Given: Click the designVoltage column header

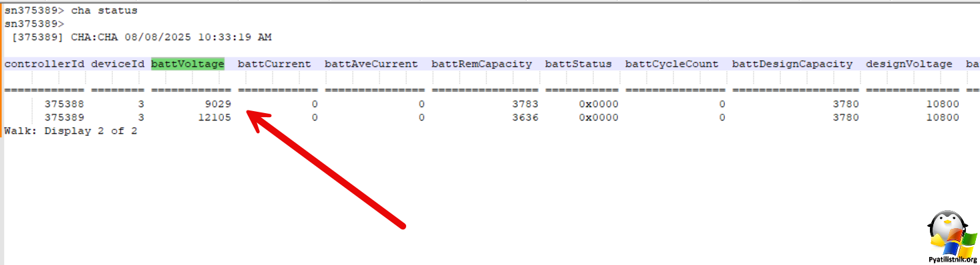Looking at the screenshot, I should [909, 64].
